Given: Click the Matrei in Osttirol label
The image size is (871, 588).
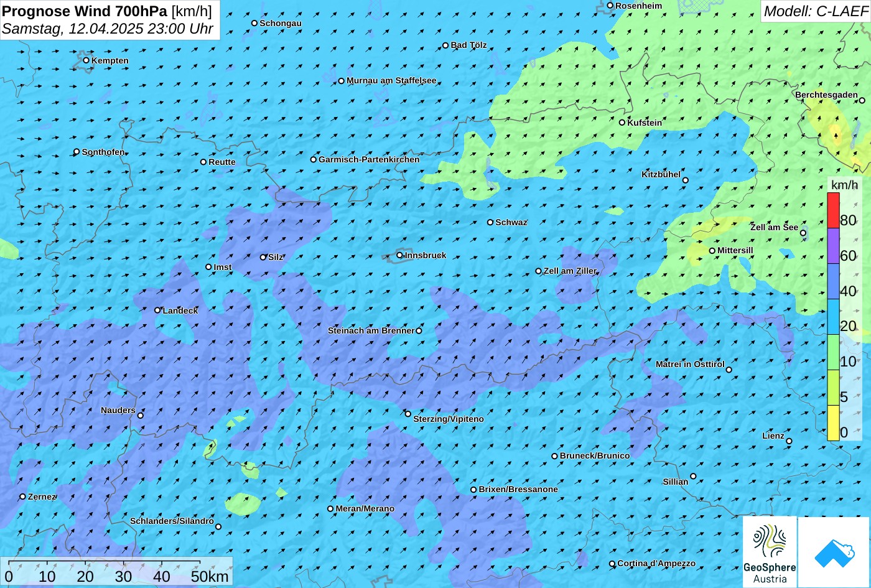Looking at the screenshot, I should coord(690,364).
